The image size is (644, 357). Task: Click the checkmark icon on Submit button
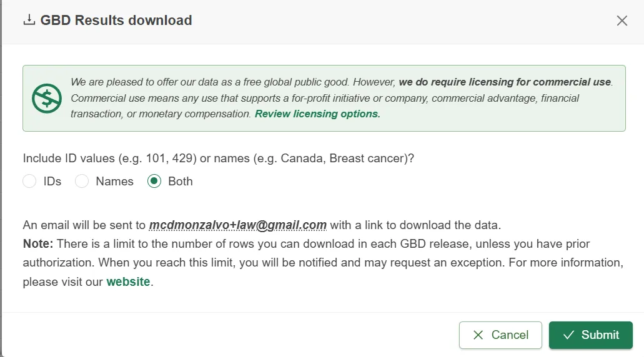click(x=568, y=335)
